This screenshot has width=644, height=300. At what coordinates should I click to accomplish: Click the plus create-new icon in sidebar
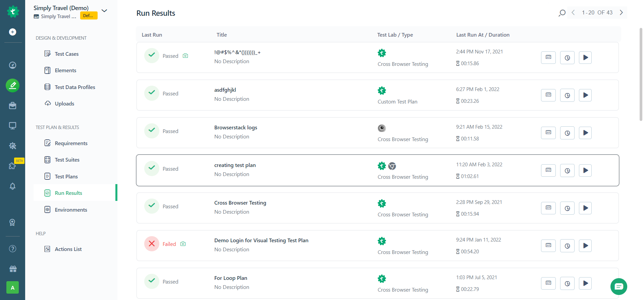pyautogui.click(x=12, y=32)
